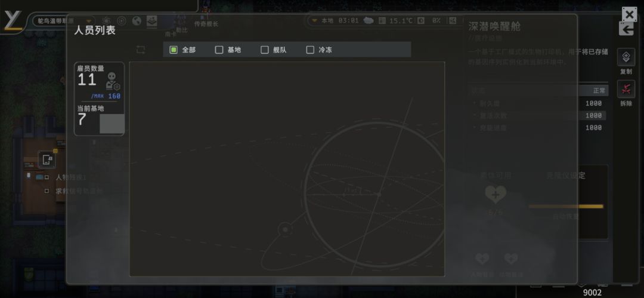The height and width of the screenshot is (298, 644).
Task: Click the galaxy spiral icon in top bar
Action: [x=106, y=20]
